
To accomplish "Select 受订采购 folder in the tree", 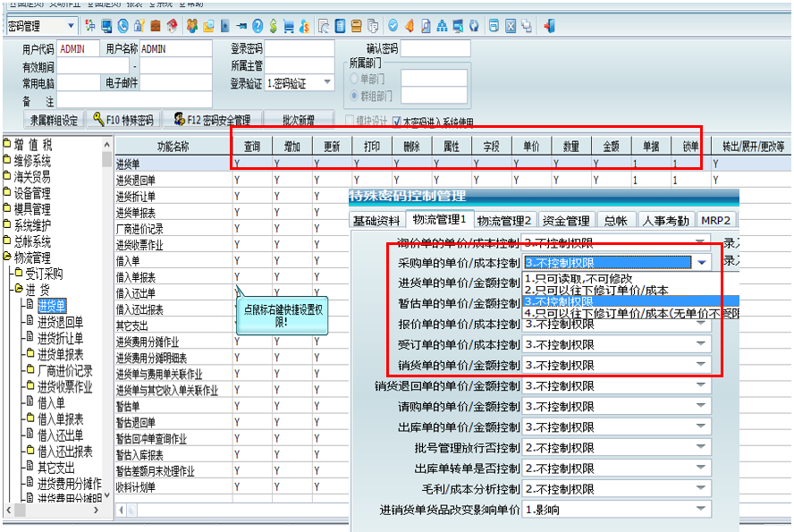I will click(x=44, y=274).
